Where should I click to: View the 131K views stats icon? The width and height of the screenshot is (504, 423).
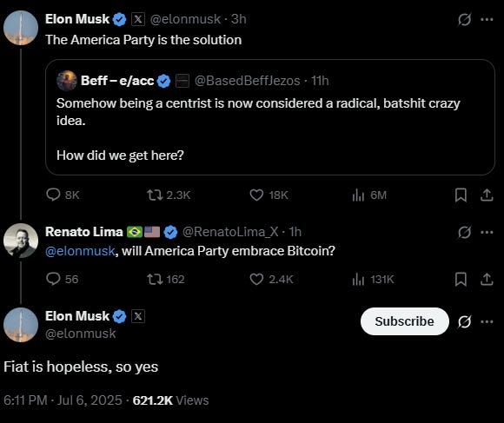(x=358, y=279)
